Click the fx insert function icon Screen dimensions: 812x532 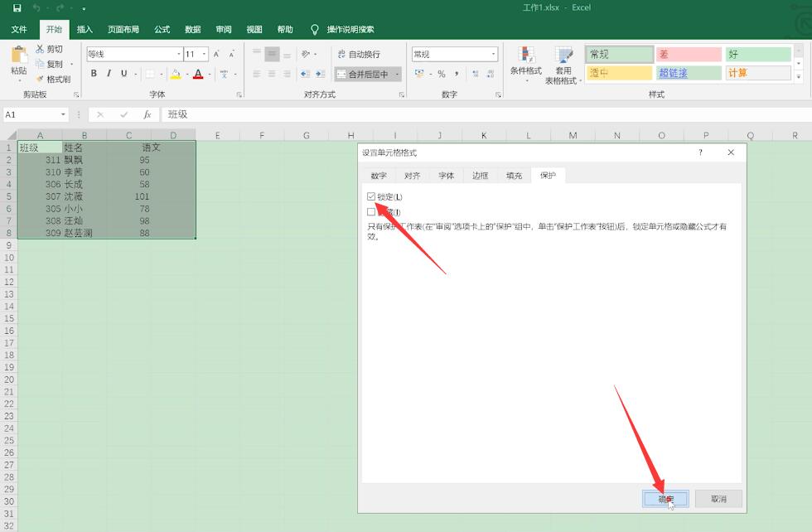click(x=147, y=114)
